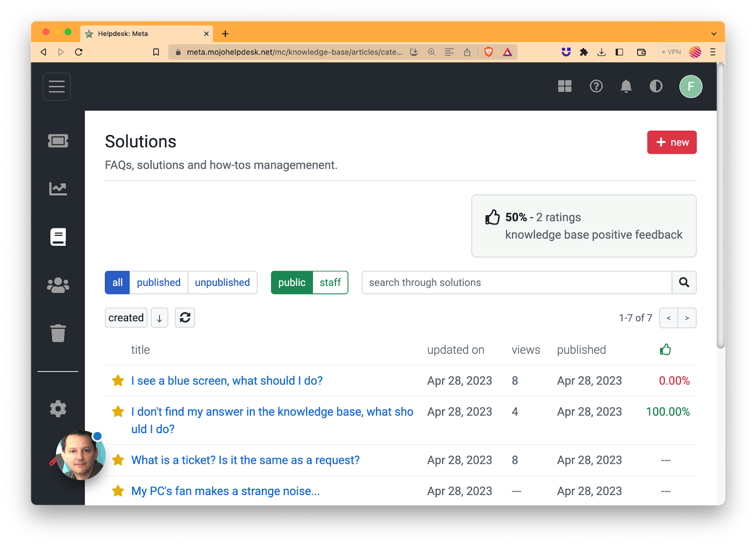Click the '1-7 of 7' pagination text
The width and height of the screenshot is (756, 546).
click(636, 318)
